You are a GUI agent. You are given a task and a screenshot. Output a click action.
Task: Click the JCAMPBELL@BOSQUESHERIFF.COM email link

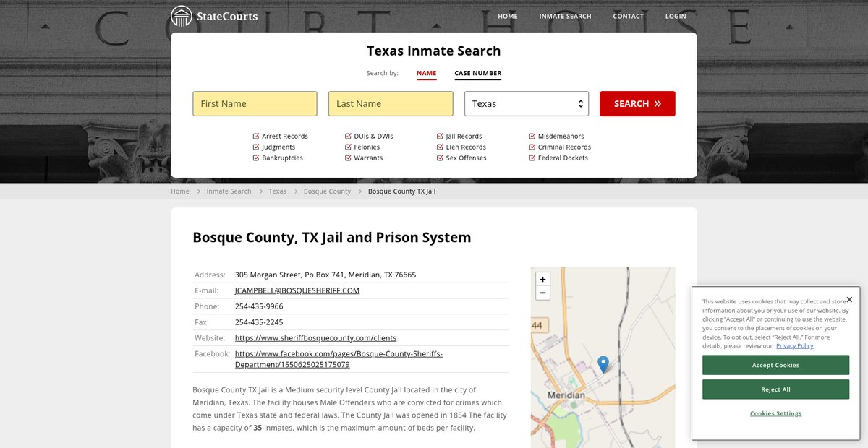(x=297, y=290)
